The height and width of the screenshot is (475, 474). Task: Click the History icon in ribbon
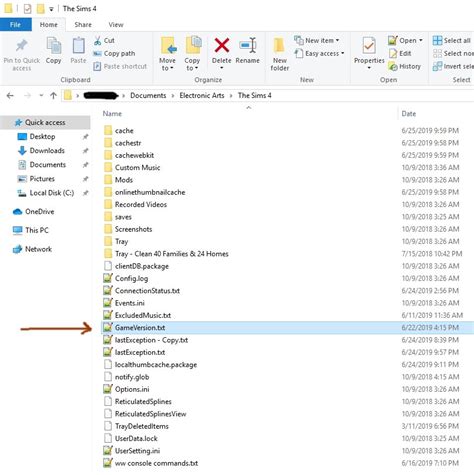coord(393,67)
